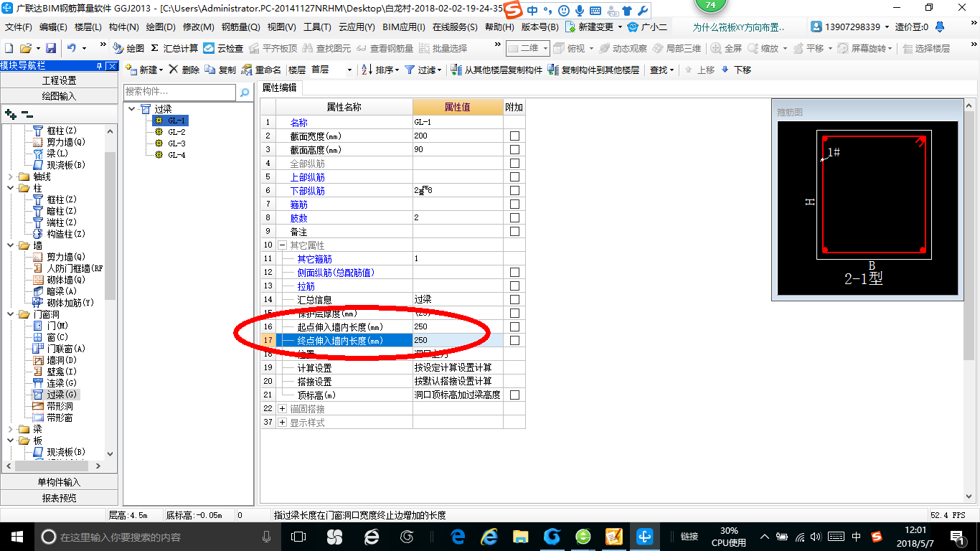Viewport: 980px width, 551px height.
Task: Delete component with 删除 button
Action: point(184,70)
